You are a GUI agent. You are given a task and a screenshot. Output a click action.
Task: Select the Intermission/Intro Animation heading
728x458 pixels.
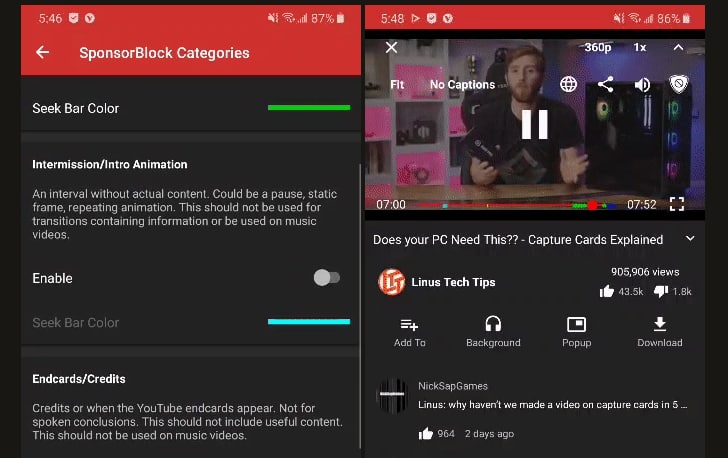pyautogui.click(x=110, y=164)
